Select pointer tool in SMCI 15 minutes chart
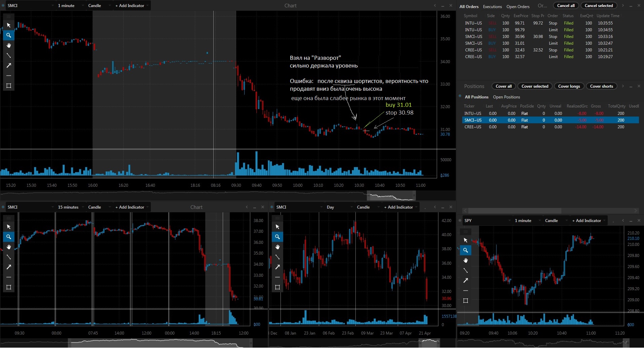The height and width of the screenshot is (349, 644). pyautogui.click(x=9, y=227)
